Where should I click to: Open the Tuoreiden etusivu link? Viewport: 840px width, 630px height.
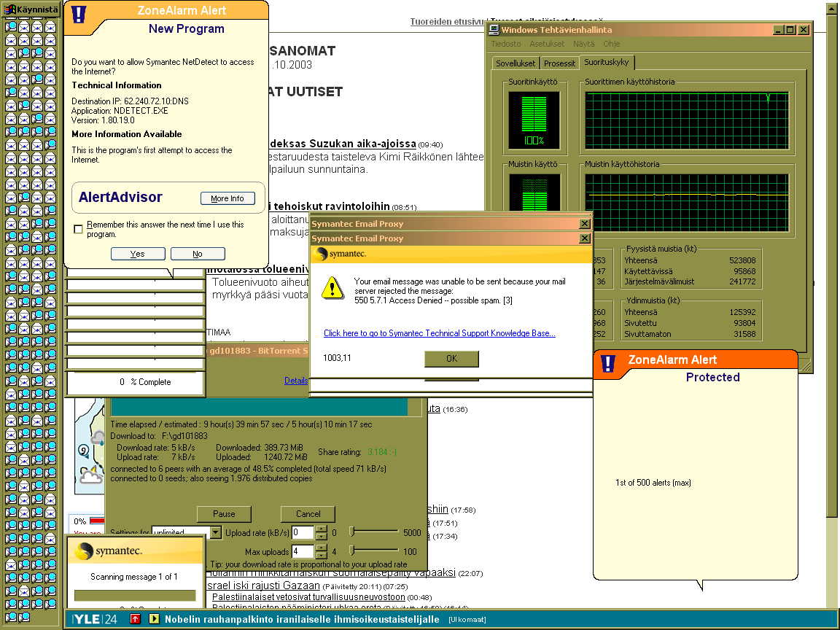click(x=447, y=21)
